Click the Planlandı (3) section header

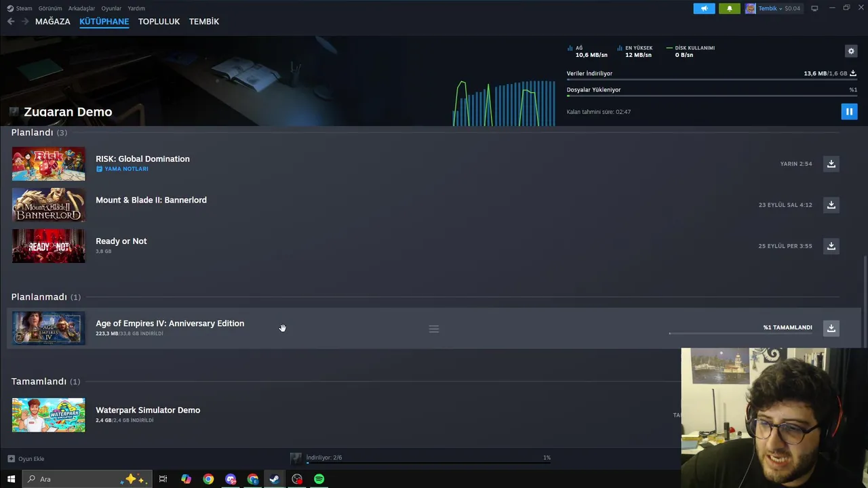pyautogui.click(x=39, y=132)
